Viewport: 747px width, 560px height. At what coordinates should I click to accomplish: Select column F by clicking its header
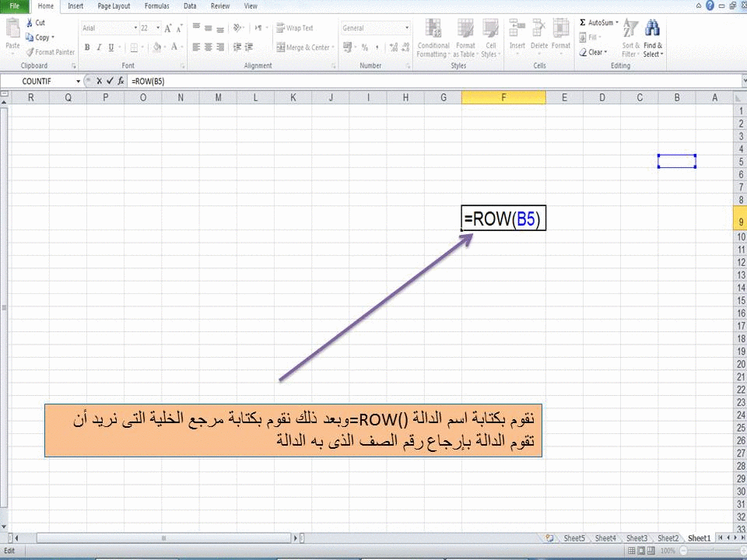tap(503, 97)
